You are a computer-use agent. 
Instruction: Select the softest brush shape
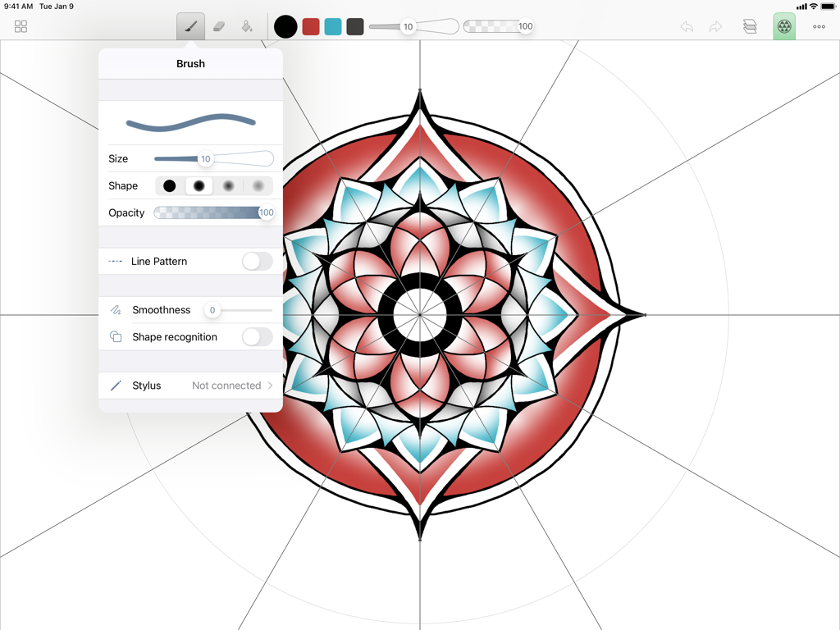click(258, 185)
